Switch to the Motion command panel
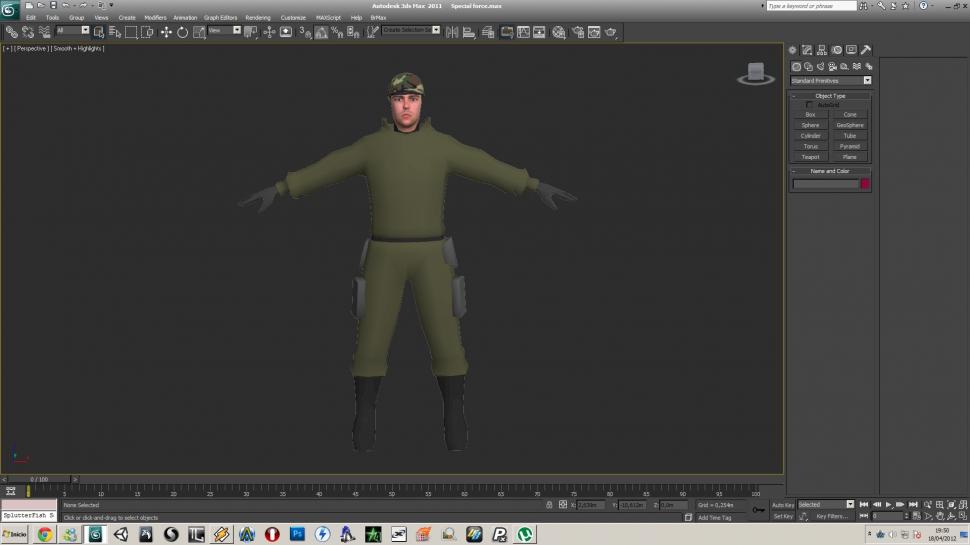 836,49
